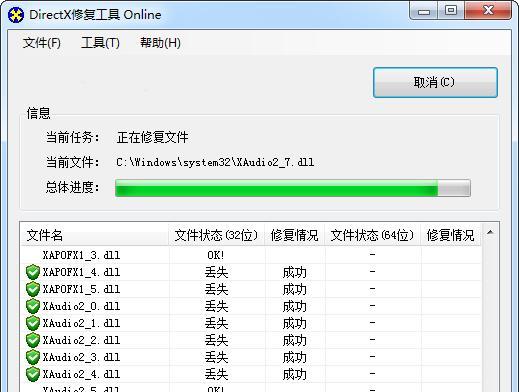This screenshot has width=519, height=392.
Task: Click 成功 result in XAudio2_3.dll row
Action: 294,357
